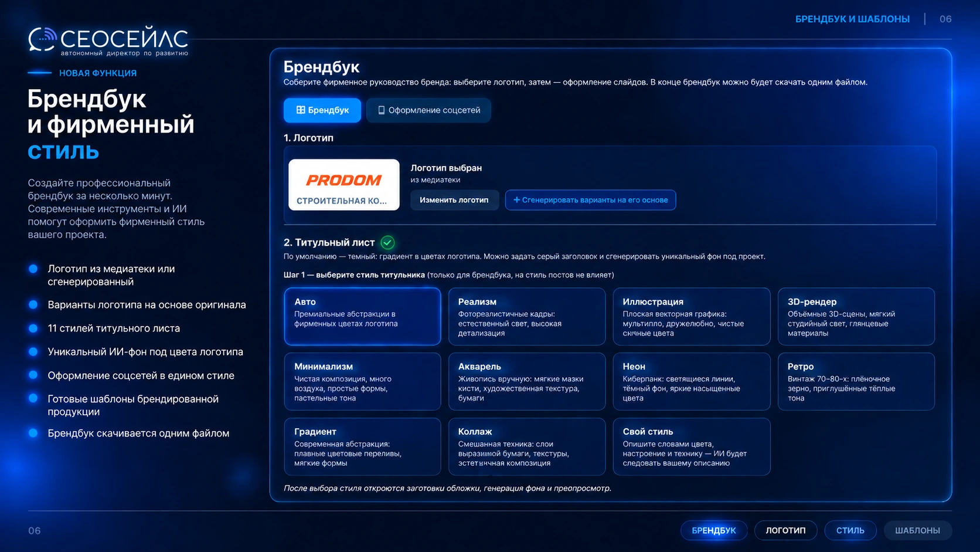Select the Неон style card

click(x=692, y=381)
